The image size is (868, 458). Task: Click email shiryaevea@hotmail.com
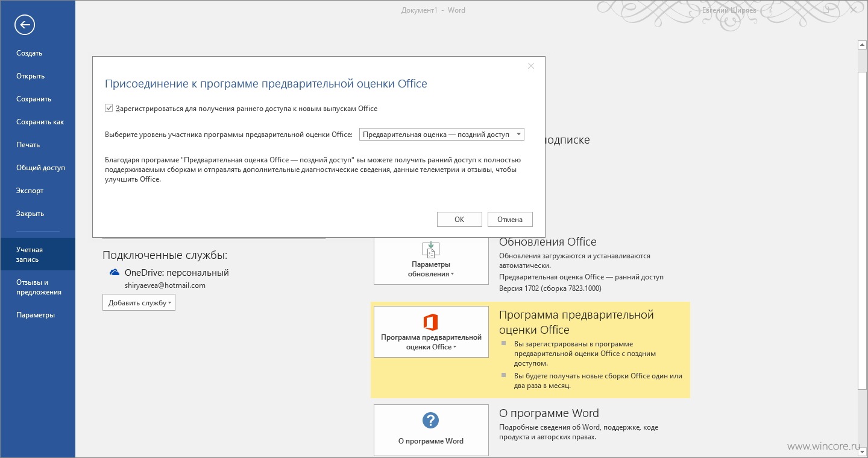pos(165,285)
